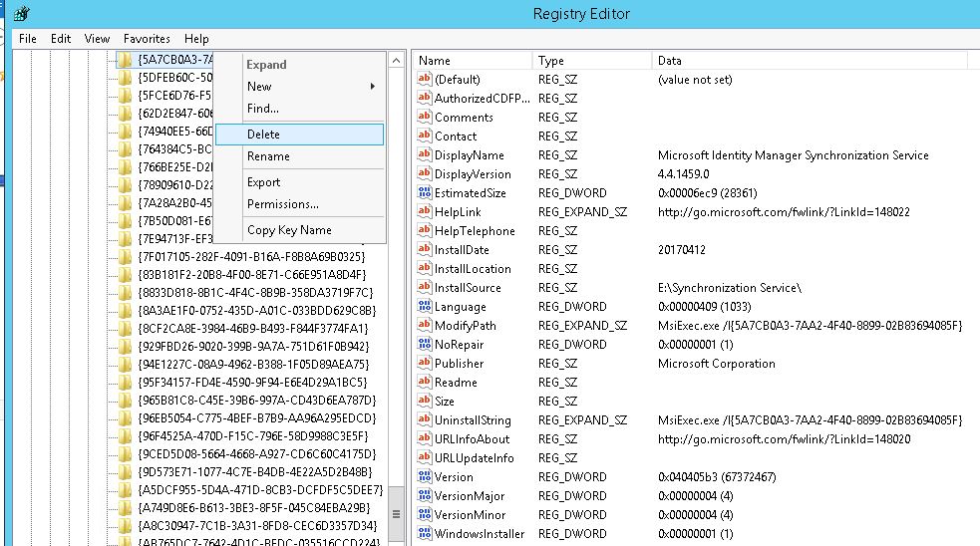Click the string icon beside DisplayName

click(425, 154)
